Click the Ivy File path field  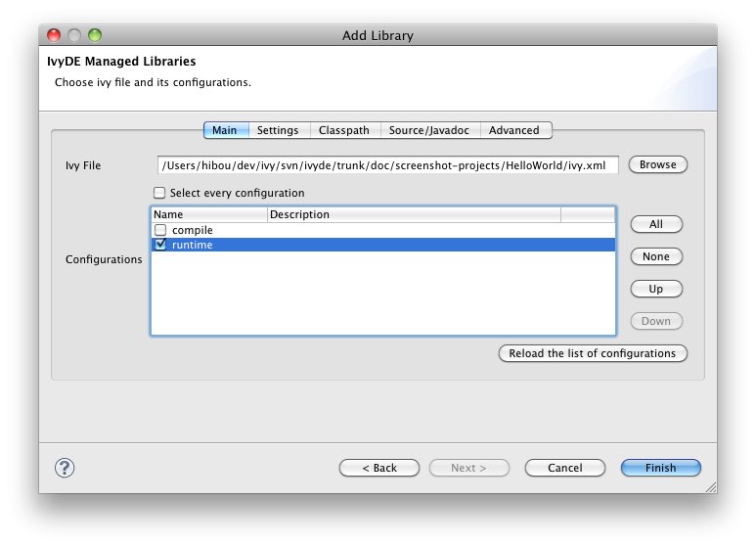pyautogui.click(x=387, y=165)
